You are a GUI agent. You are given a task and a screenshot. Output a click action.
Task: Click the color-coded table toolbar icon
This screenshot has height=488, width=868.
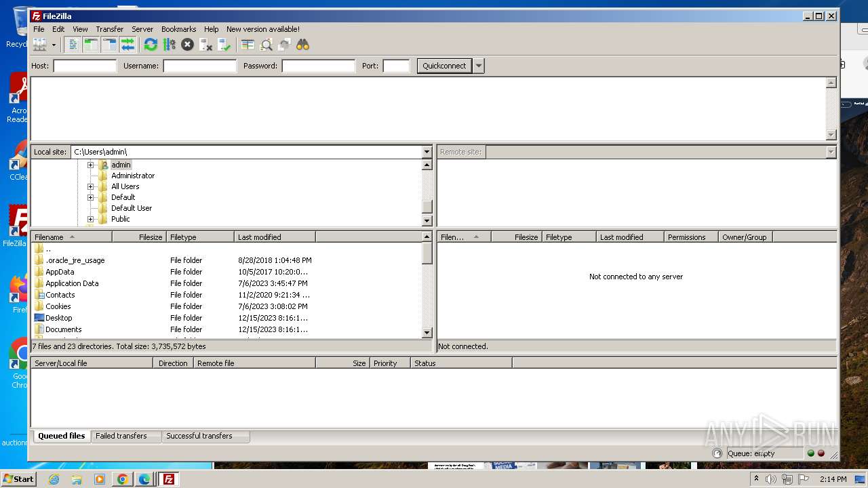tap(248, 45)
